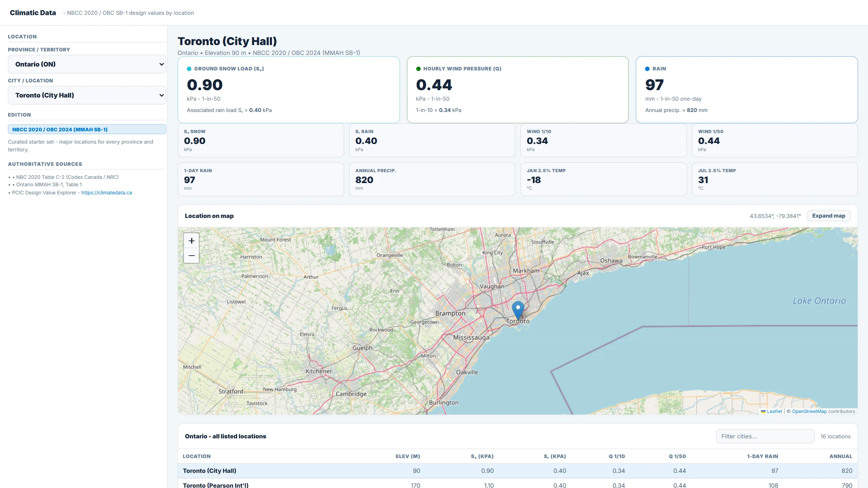Click the Sr Rain 0.40 kPa tile
Screen dimensions: 868x488
pyautogui.click(x=432, y=140)
